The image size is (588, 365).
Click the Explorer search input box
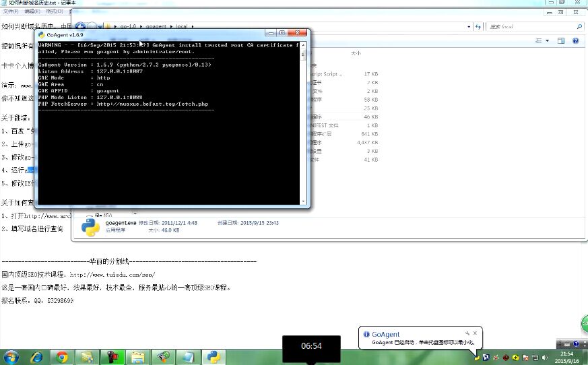[x=532, y=26]
